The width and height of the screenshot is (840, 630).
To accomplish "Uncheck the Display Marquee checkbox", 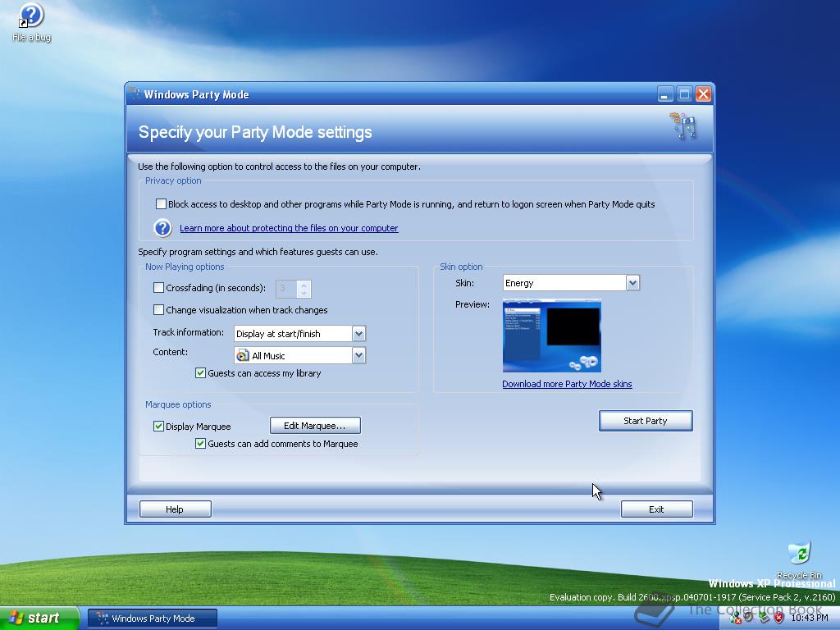I will 158,426.
